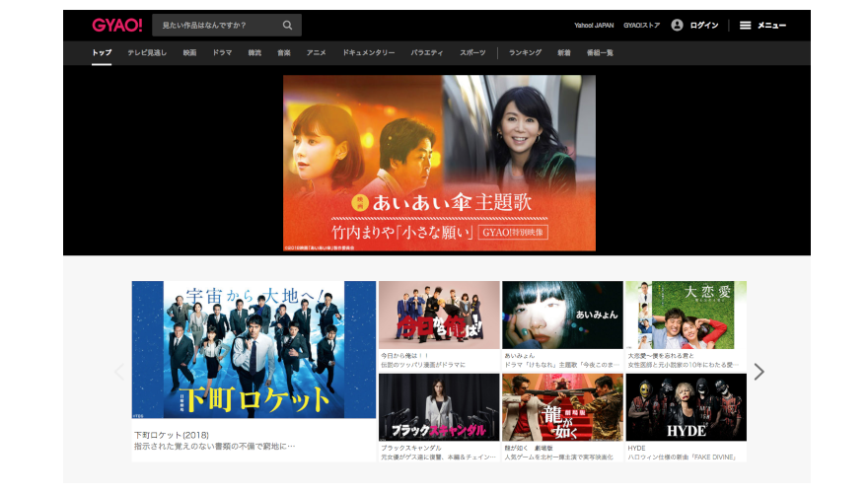The height and width of the screenshot is (493, 868).
Task: Click the user account avatar icon
Action: pos(677,25)
